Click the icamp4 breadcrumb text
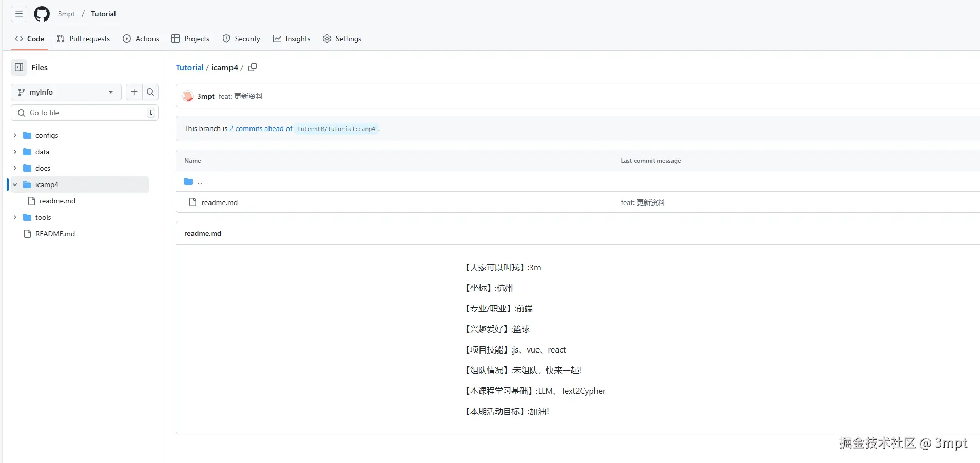Screen dimensions: 980x463 (x=224, y=67)
